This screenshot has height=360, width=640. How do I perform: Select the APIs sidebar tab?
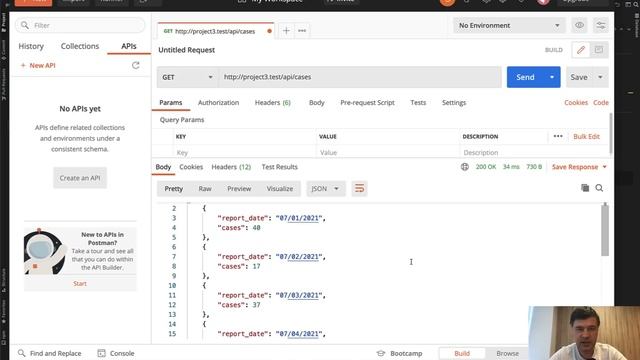click(x=129, y=46)
